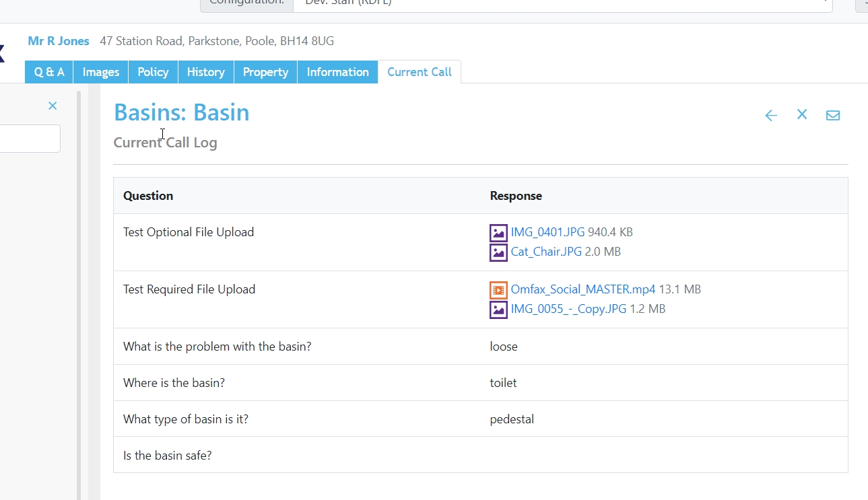This screenshot has width=868, height=500.
Task: Click video icon beside Omfax_Social_MASTER.mp4
Action: point(498,290)
